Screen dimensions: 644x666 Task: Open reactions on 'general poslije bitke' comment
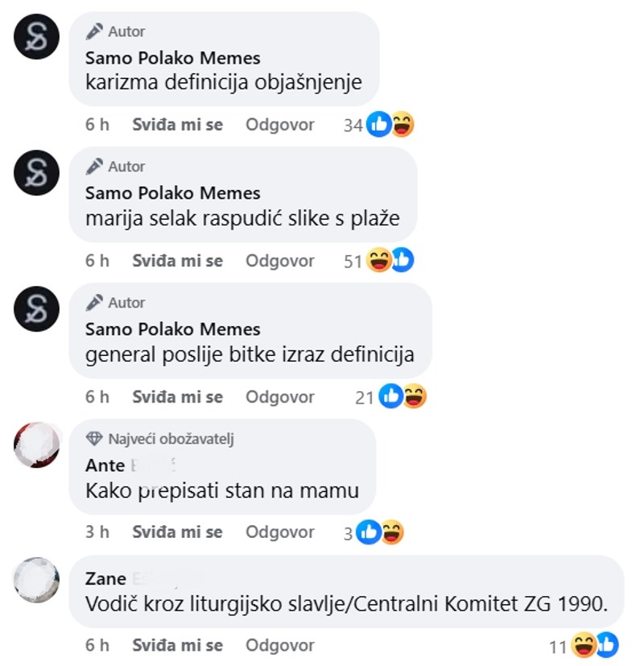(x=391, y=397)
